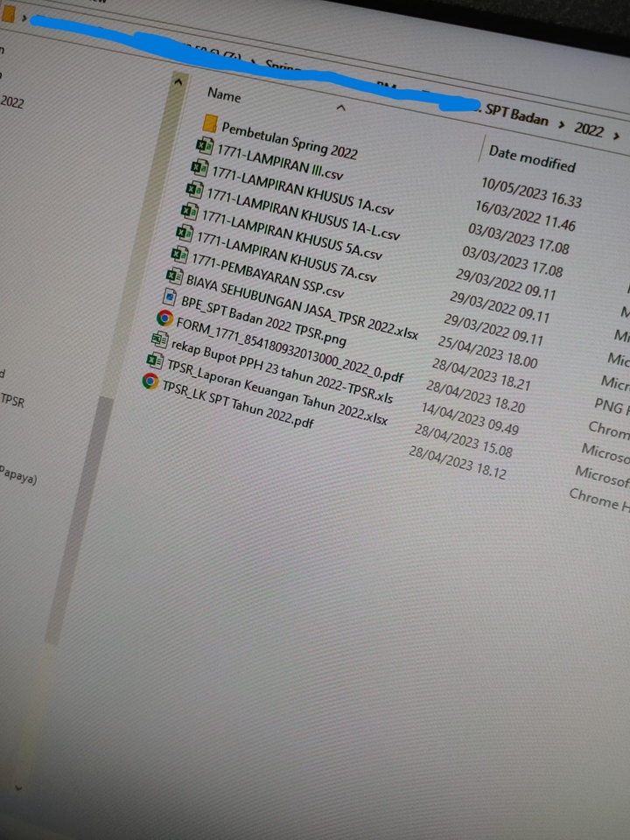
Task: Click date 16/03/2022 11.46
Action: pyautogui.click(x=525, y=215)
